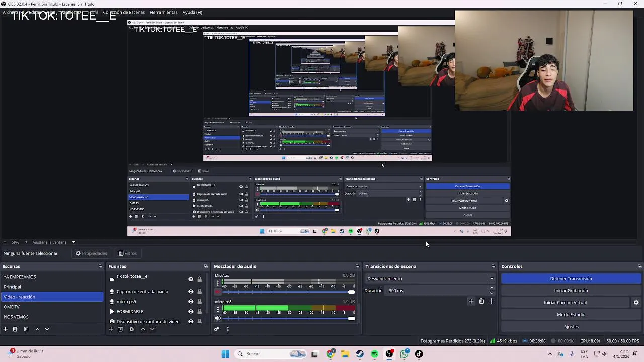Add a scene transition with plus
Image resolution: width=644 pixels, height=362 pixels.
coord(471,301)
